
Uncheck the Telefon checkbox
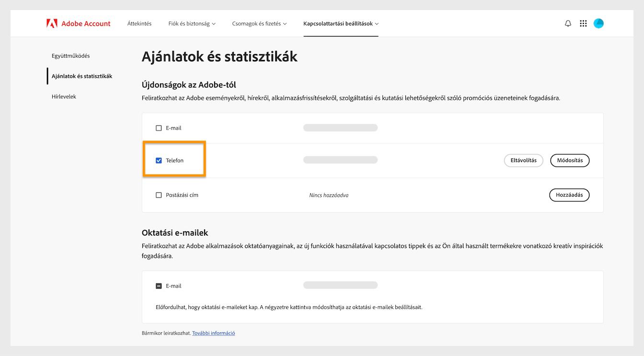click(x=159, y=160)
